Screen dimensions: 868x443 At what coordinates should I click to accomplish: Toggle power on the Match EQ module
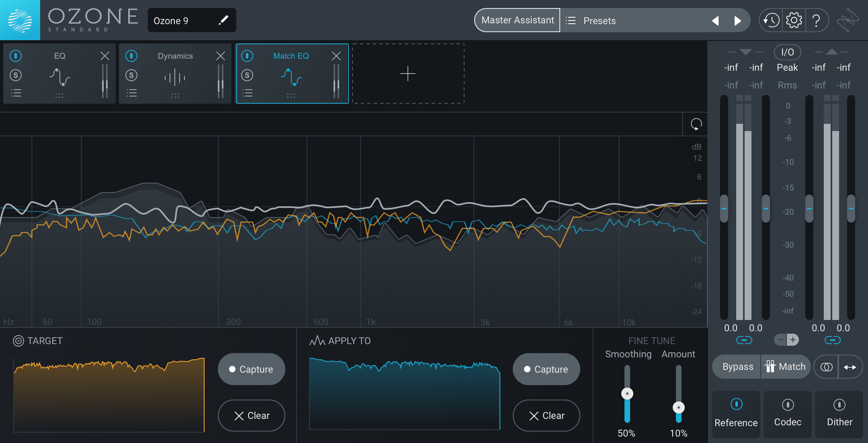tap(247, 56)
